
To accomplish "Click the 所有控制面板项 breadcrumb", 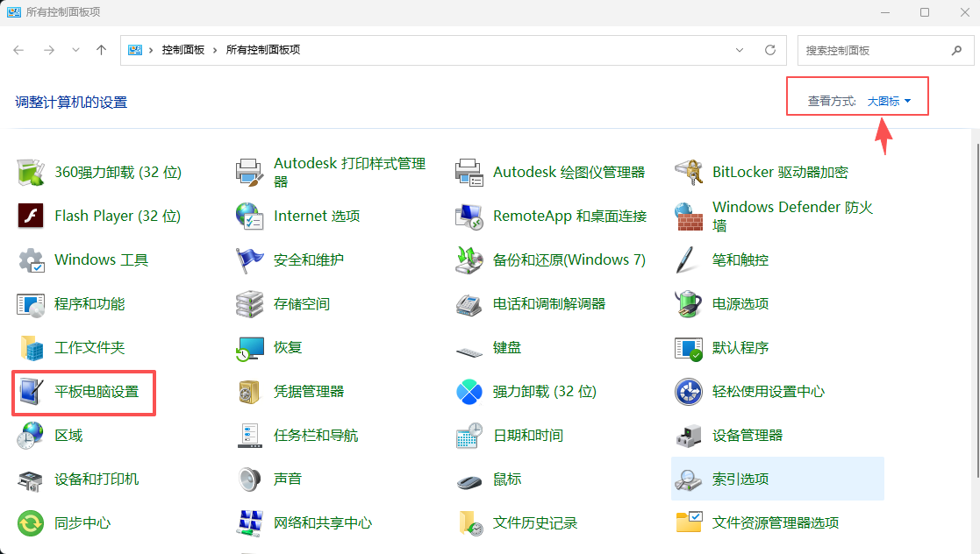I will pos(263,50).
